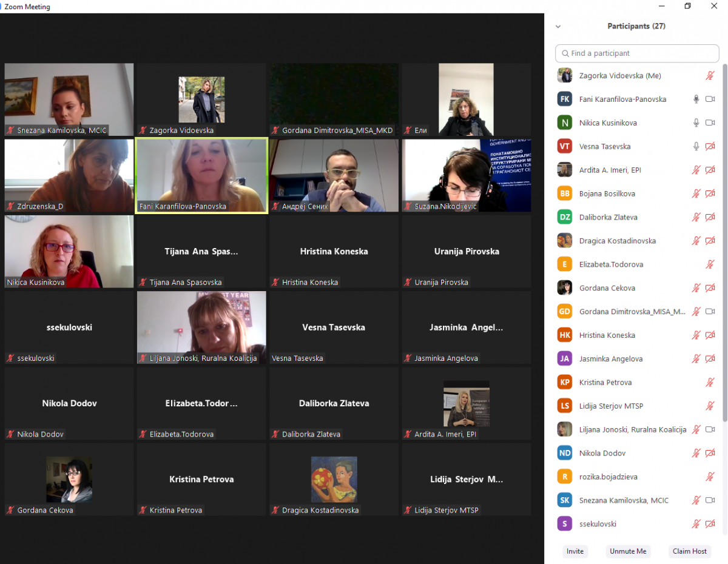Viewport: 728px width, 564px height.
Task: Click the Claim Host button
Action: (690, 551)
